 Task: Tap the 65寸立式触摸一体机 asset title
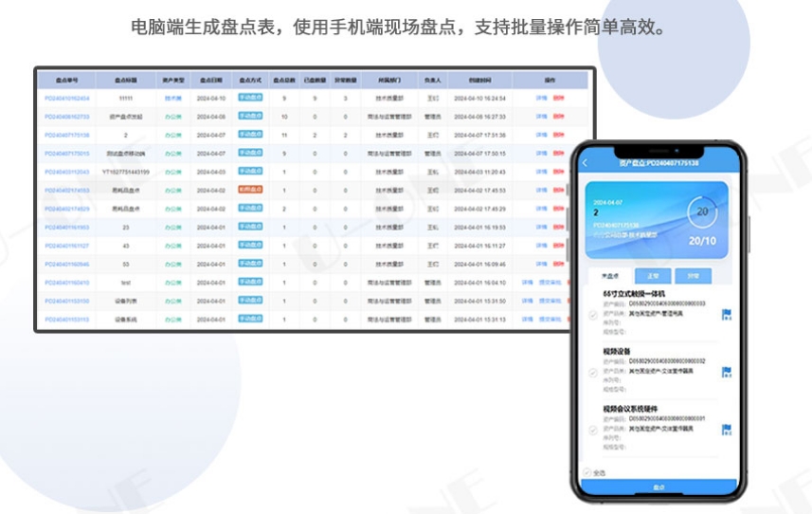coord(634,294)
